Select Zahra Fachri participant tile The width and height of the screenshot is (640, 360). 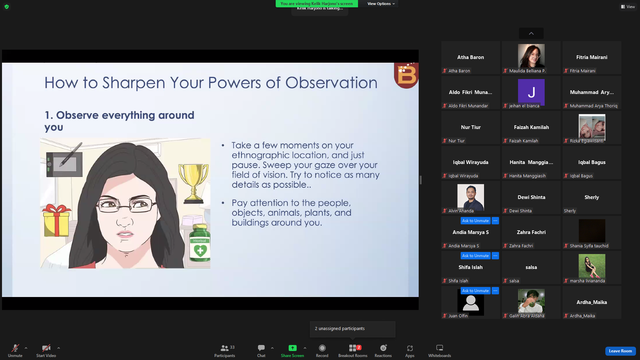click(531, 232)
